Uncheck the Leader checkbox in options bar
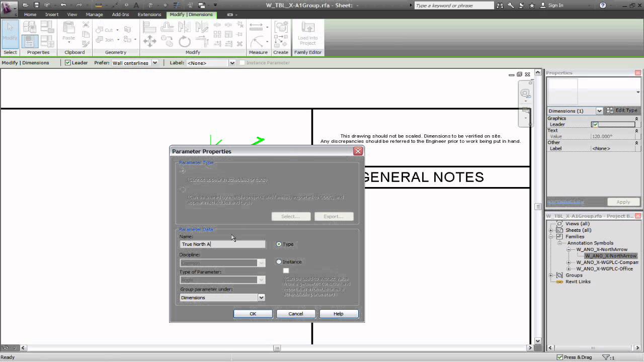The image size is (644, 362). pos(67,63)
